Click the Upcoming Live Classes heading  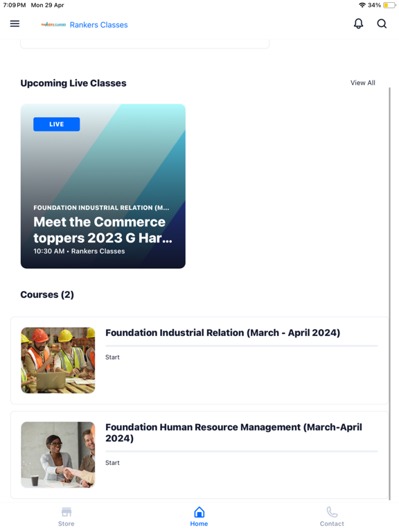[x=73, y=83]
